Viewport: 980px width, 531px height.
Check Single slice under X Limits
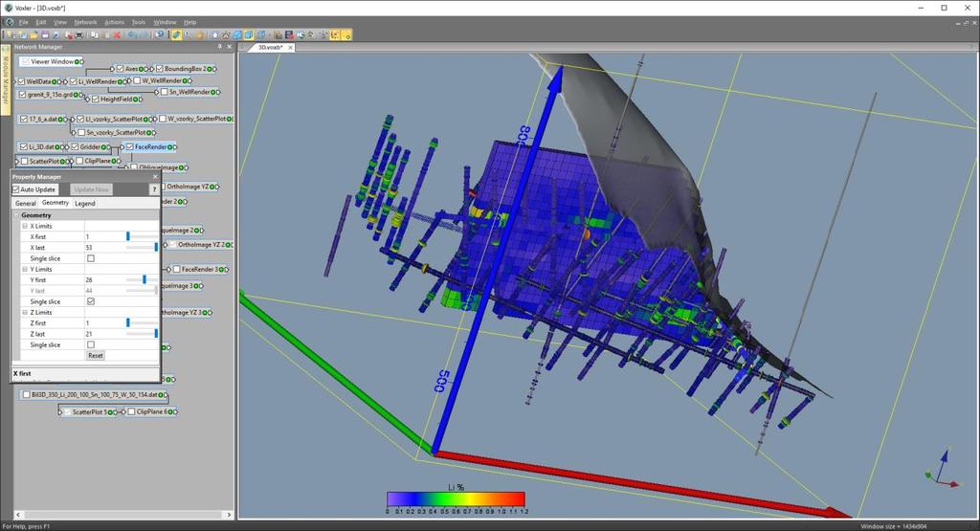[91, 258]
